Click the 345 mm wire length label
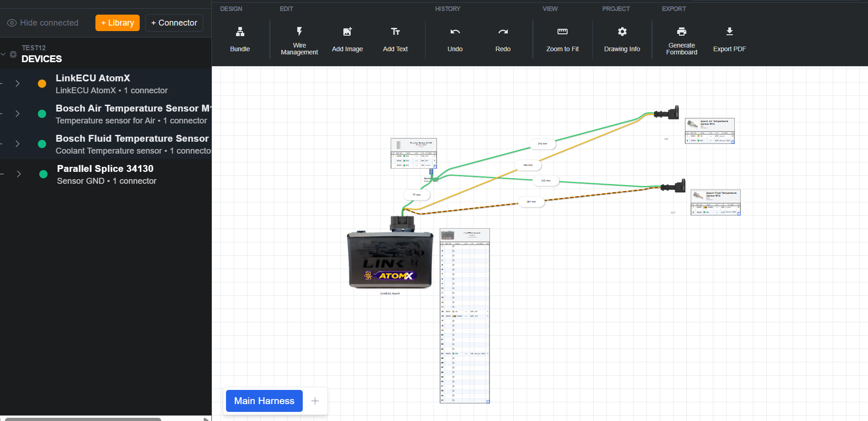 pos(546,181)
